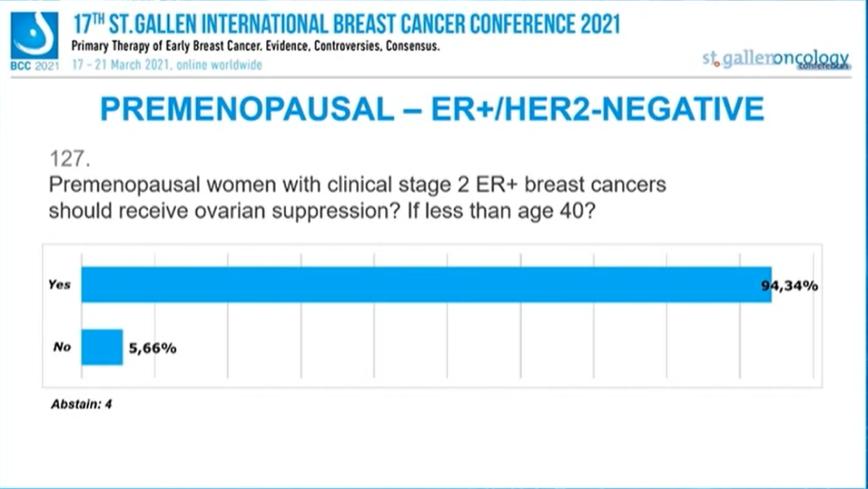This screenshot has height=489, width=868.
Task: Click the blue 'Yes' result bar
Action: click(x=426, y=285)
